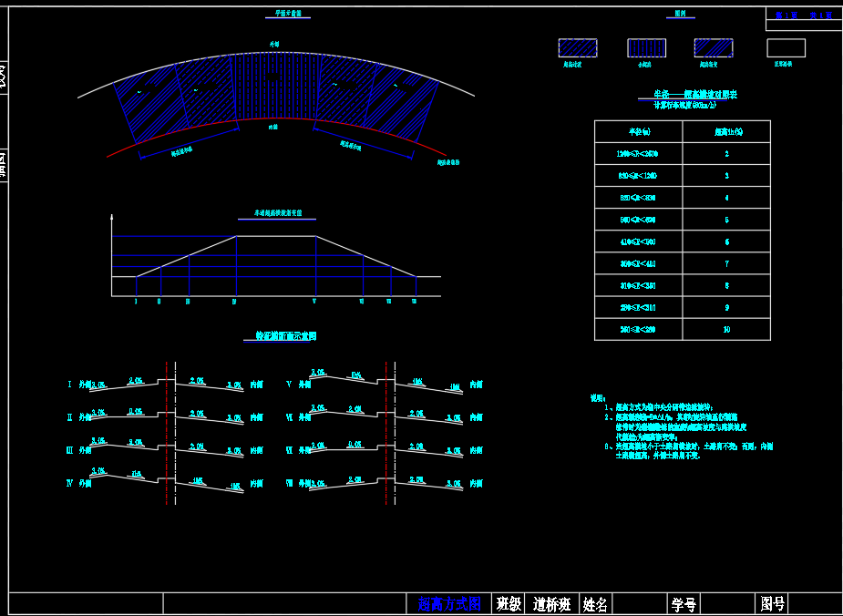
Task: Select the vertical-striped legend box
Action: pyautogui.click(x=646, y=48)
